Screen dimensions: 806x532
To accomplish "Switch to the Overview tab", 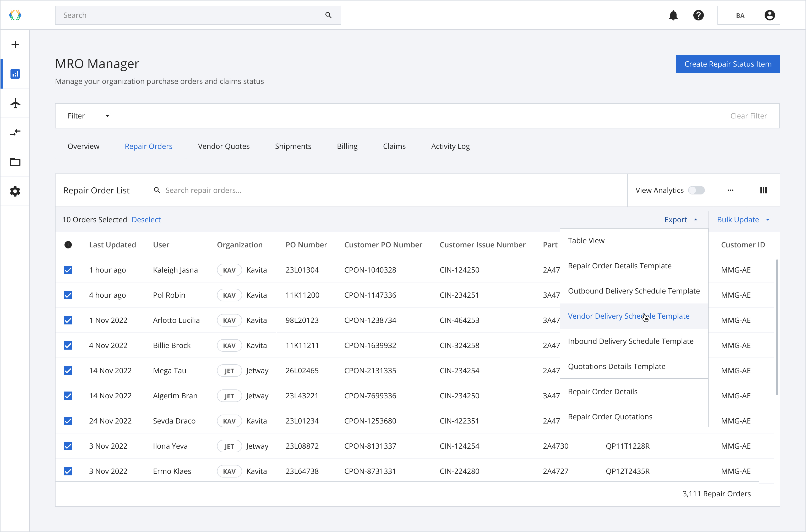I will point(83,146).
